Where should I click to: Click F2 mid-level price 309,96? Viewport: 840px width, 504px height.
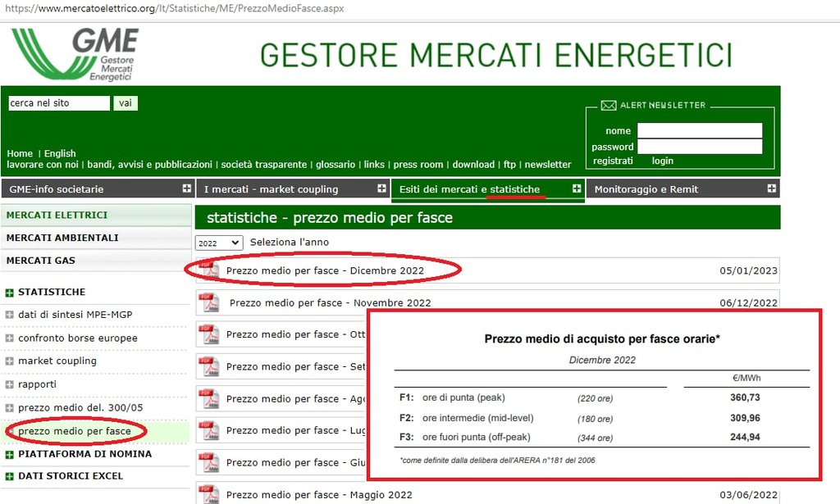click(745, 418)
